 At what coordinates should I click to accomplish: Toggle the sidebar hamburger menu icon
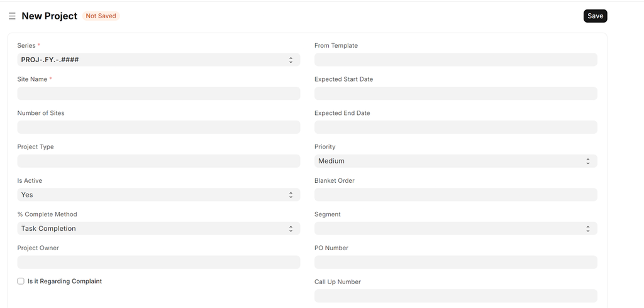[12, 16]
